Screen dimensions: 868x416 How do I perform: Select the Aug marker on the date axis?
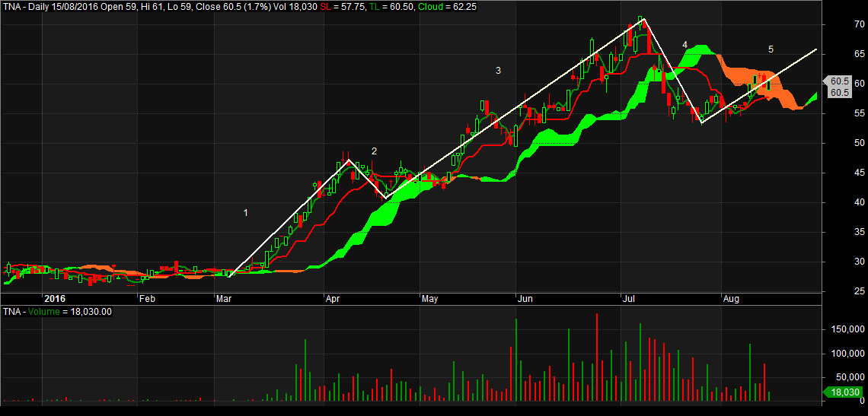pos(732,299)
